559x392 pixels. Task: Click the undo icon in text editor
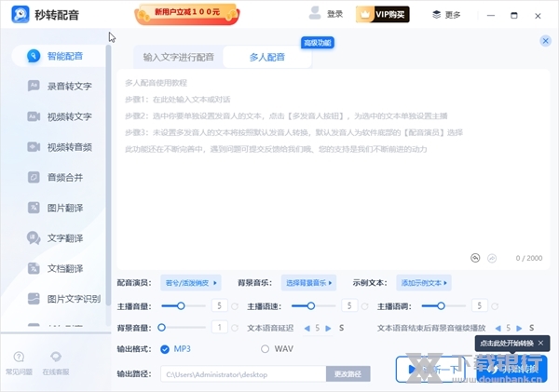[475, 258]
